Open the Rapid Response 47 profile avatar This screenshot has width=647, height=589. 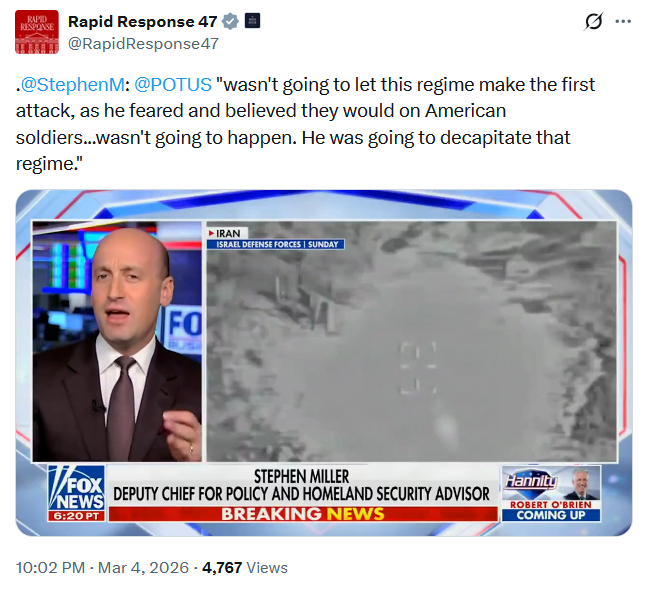pos(37,32)
